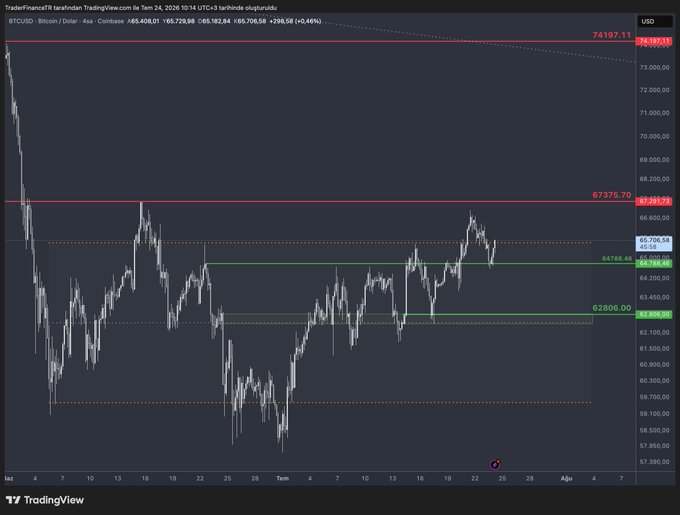This screenshot has width=680, height=515.
Task: Click the low value D65.182,84 in header
Action: [x=214, y=21]
